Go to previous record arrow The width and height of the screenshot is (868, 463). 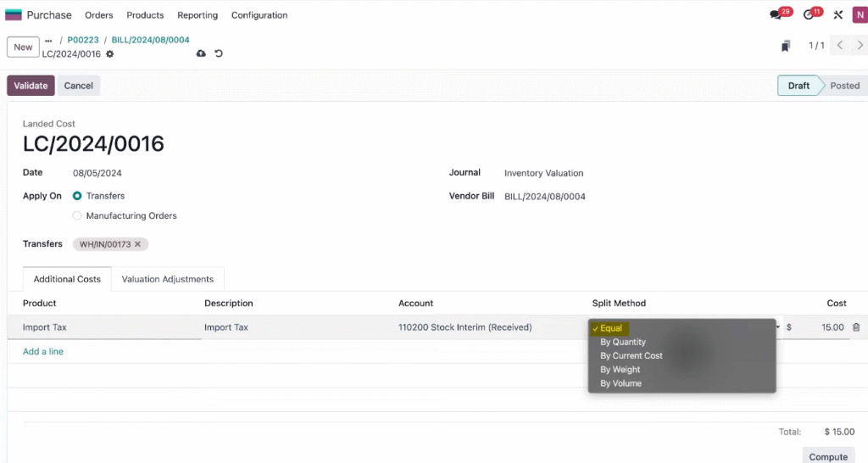[840, 46]
